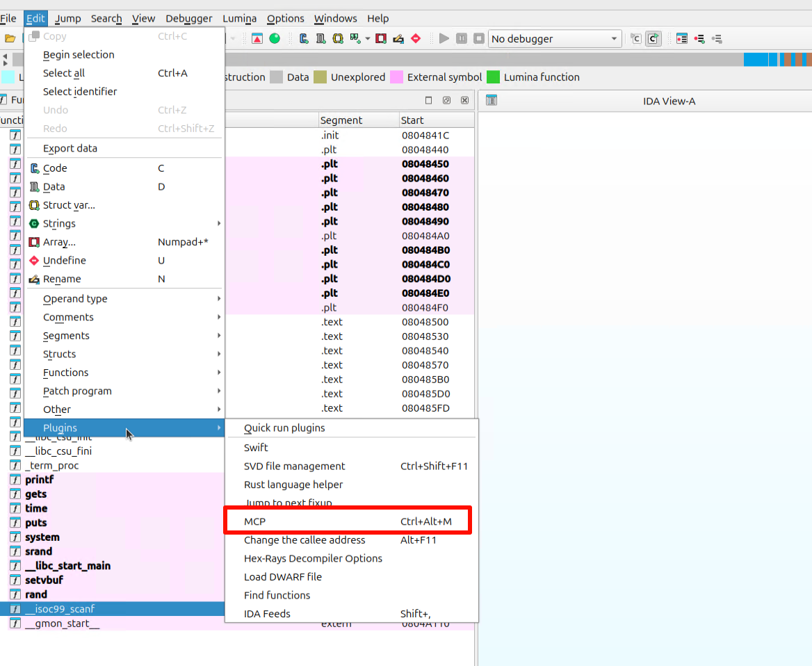Click the red Undefine diamond toolbar icon
Image resolution: width=812 pixels, height=666 pixels.
pyautogui.click(x=416, y=39)
